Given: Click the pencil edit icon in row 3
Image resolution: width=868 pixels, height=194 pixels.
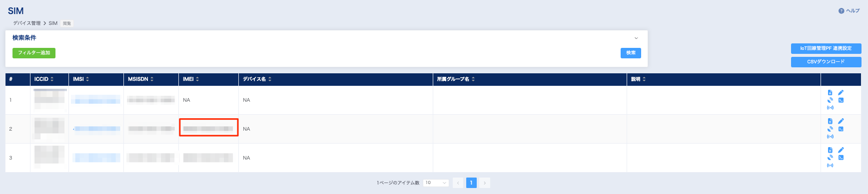Looking at the screenshot, I should click(x=841, y=150).
